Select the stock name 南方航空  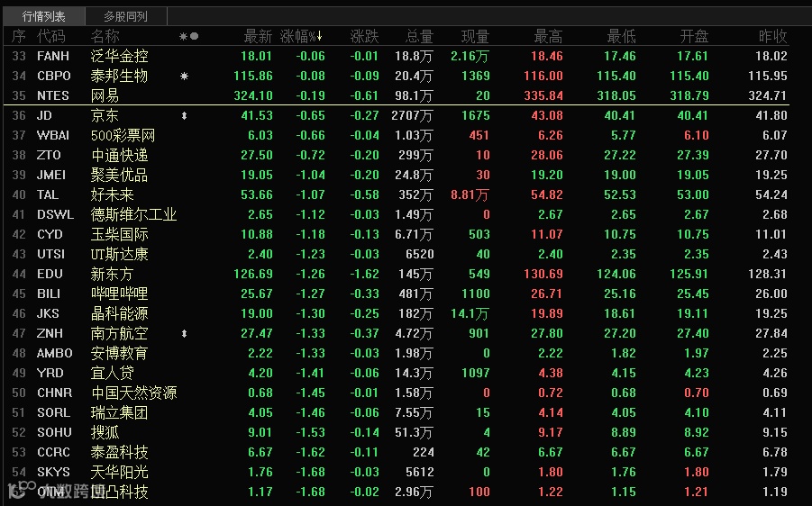click(119, 333)
